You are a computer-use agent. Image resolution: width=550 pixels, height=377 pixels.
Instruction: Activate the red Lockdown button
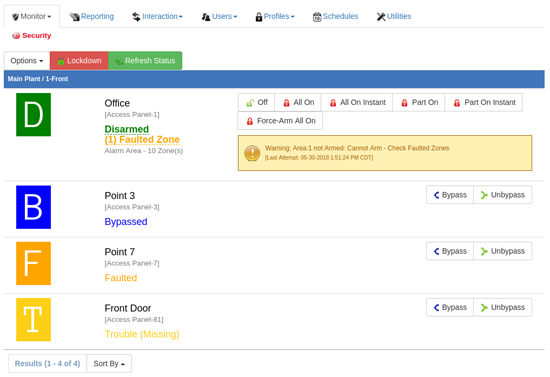coord(79,61)
